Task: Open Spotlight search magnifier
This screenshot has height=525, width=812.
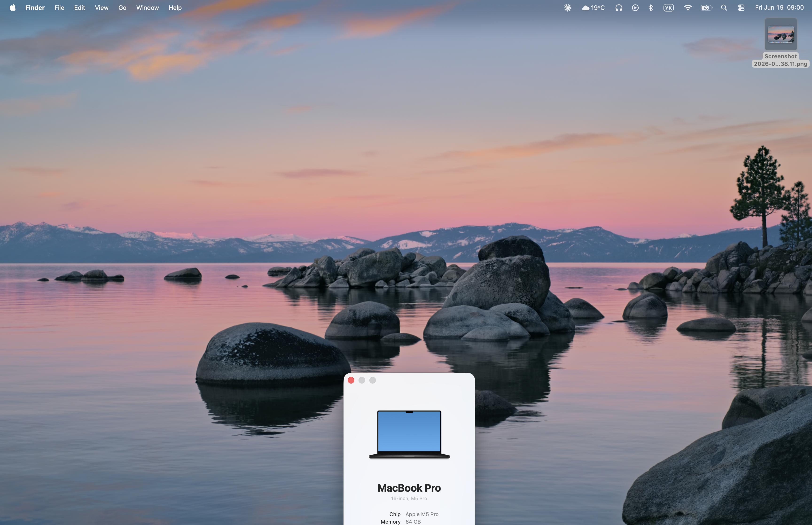Action: point(724,8)
